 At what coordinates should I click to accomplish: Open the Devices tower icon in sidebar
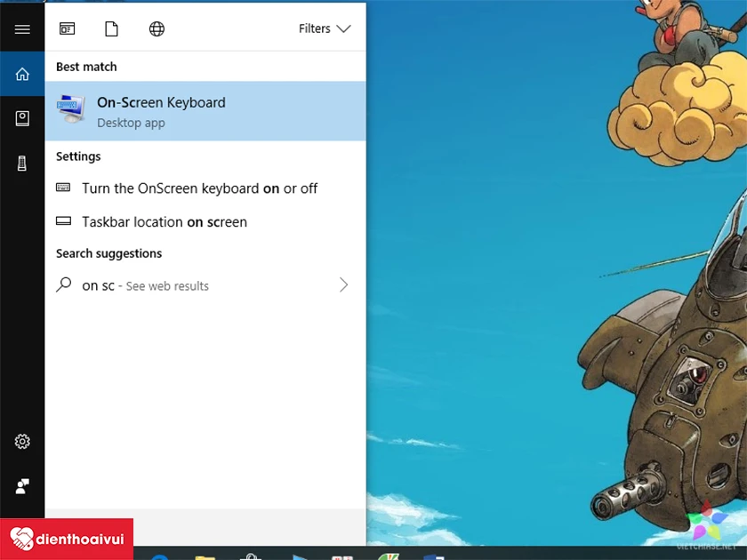[22, 163]
